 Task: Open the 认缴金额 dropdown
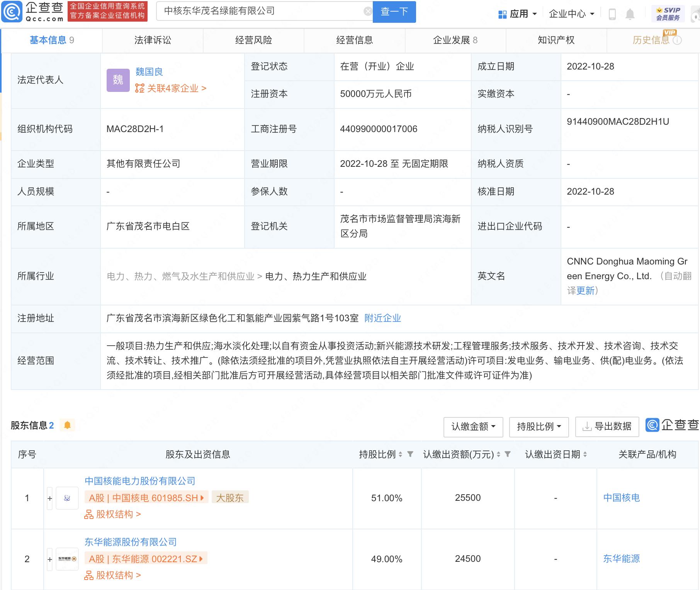(x=473, y=427)
